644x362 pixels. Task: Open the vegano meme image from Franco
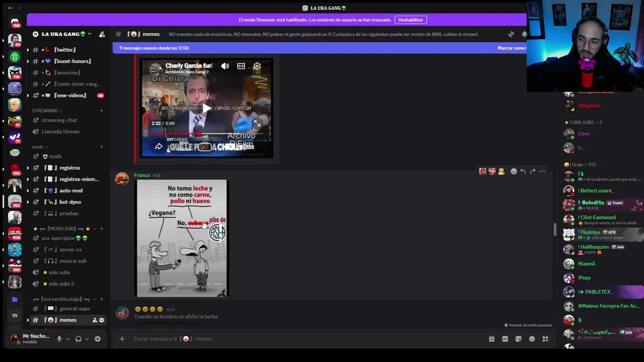182,238
